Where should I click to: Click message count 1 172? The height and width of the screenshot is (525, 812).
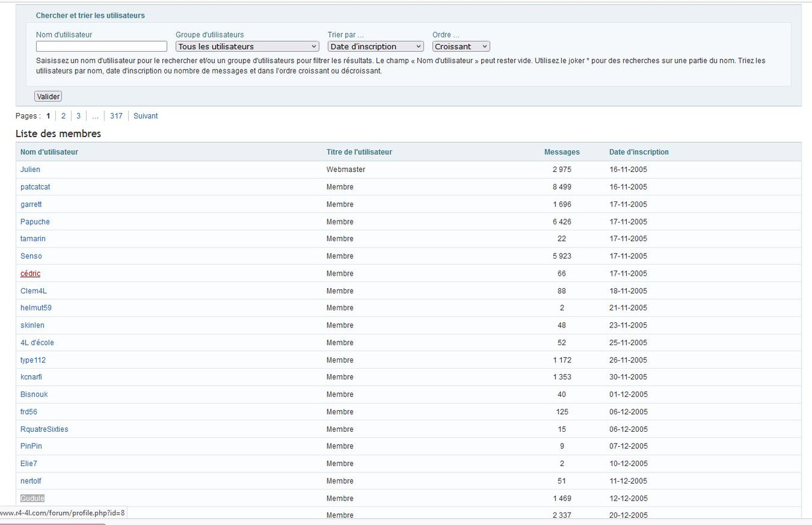562,360
